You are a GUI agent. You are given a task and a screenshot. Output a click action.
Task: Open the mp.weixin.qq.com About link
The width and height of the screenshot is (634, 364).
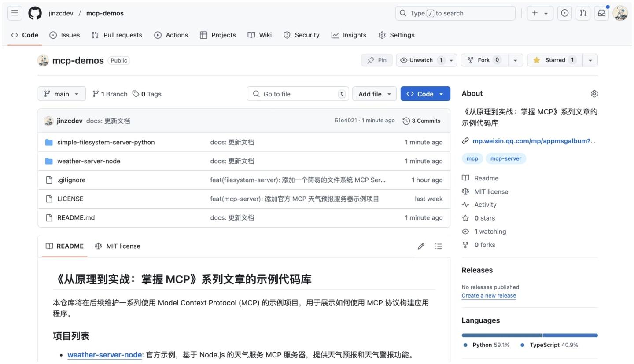tap(534, 141)
